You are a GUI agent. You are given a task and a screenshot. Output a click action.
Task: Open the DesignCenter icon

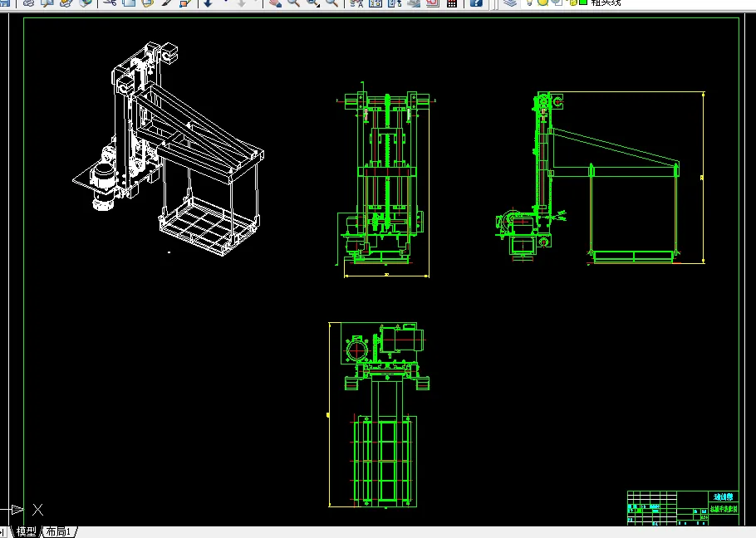[376, 2]
